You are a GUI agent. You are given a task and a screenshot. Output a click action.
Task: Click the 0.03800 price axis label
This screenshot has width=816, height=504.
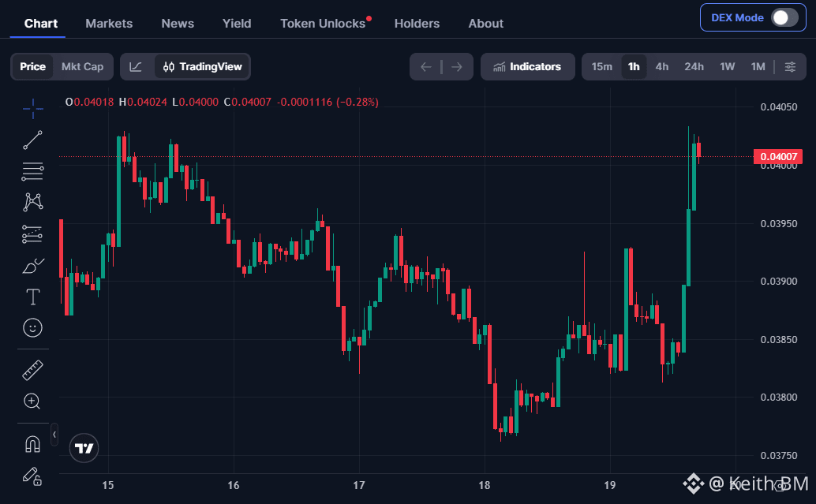(x=779, y=398)
